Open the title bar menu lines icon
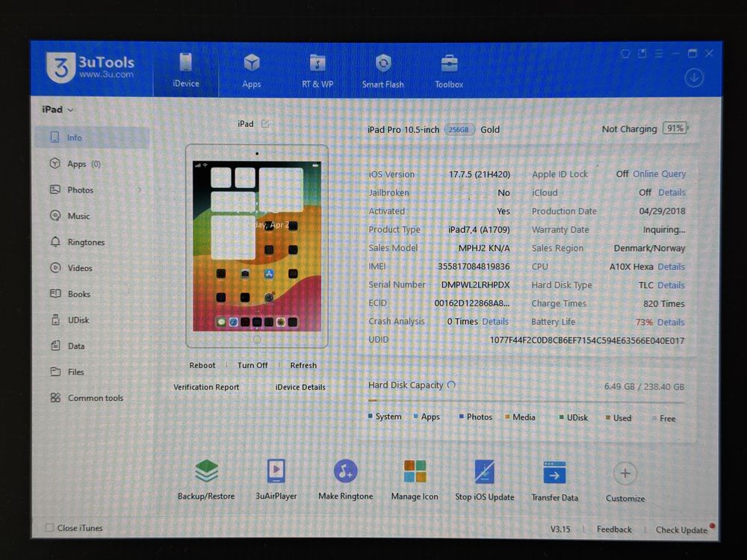 pyautogui.click(x=659, y=53)
